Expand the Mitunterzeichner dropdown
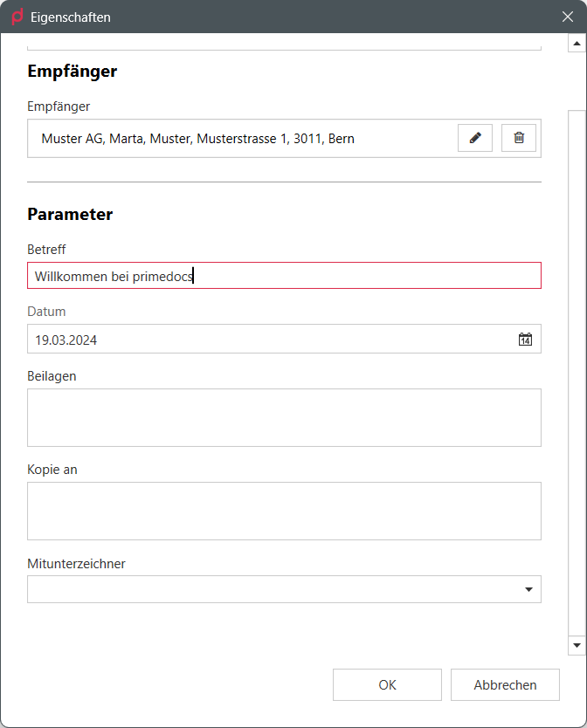Viewport: 587px width, 728px height. pyautogui.click(x=528, y=589)
